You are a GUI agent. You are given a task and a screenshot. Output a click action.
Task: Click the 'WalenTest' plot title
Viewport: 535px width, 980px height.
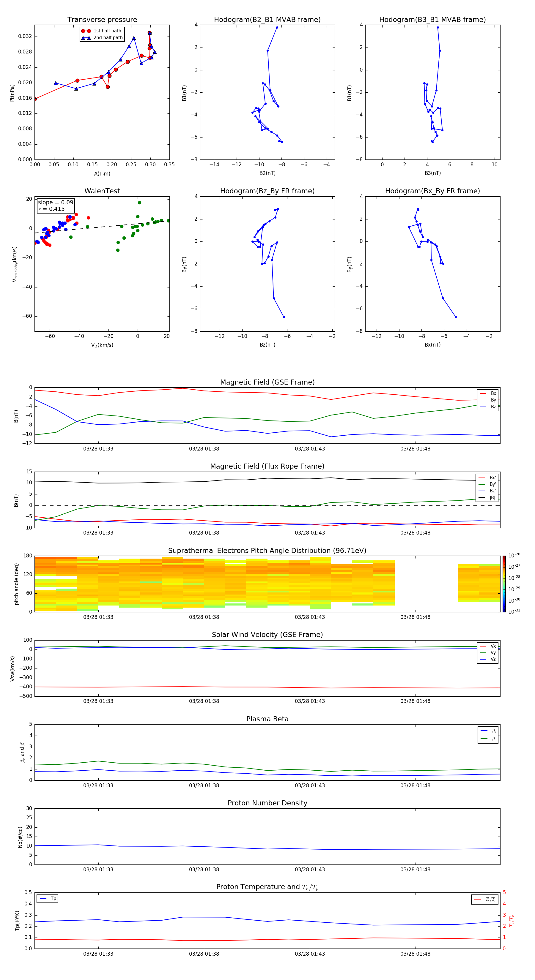point(102,191)
